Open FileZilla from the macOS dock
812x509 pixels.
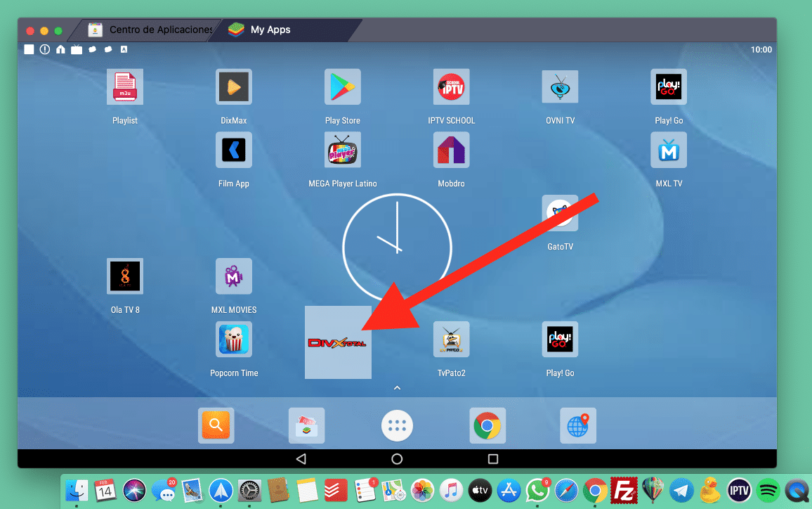(x=624, y=490)
